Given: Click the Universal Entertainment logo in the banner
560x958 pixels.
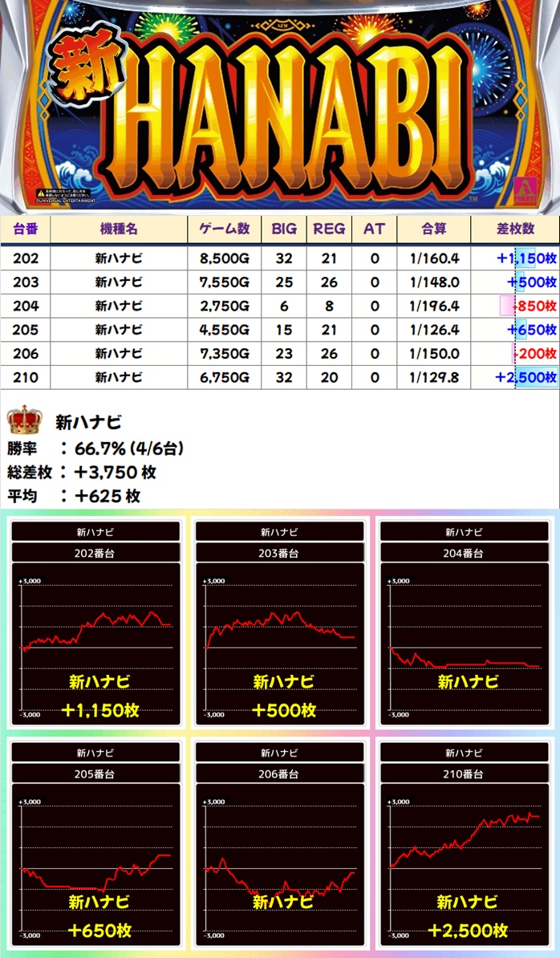Looking at the screenshot, I should [67, 195].
